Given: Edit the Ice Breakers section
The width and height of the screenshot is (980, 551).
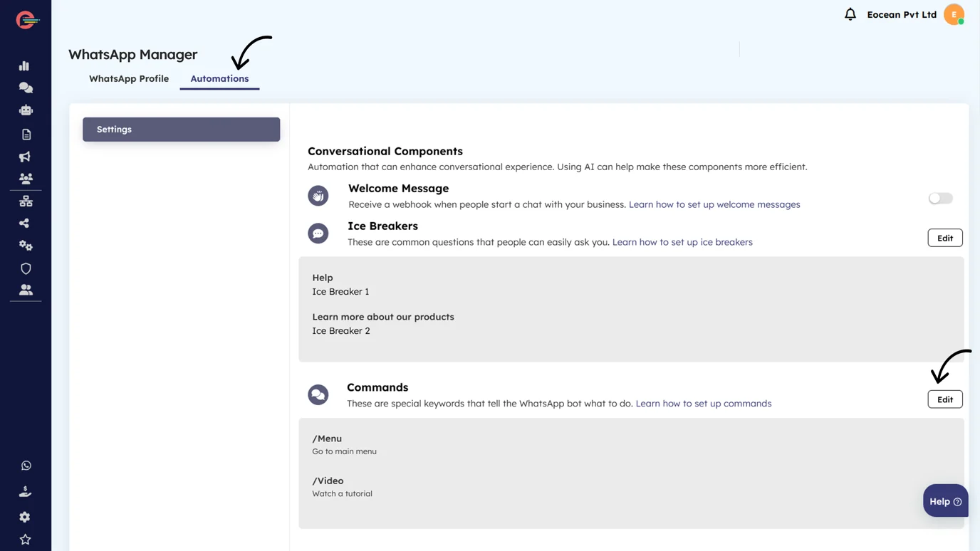Looking at the screenshot, I should [x=944, y=238].
